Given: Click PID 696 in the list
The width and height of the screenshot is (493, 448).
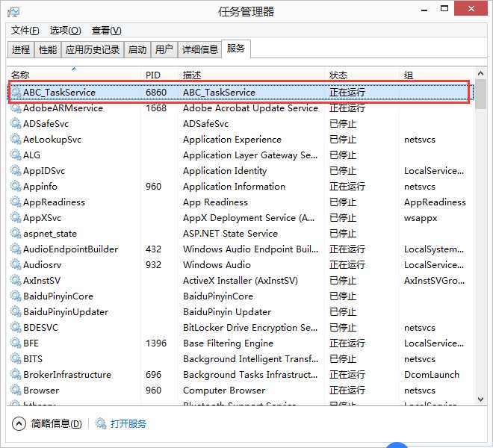Looking at the screenshot, I should [x=153, y=374].
